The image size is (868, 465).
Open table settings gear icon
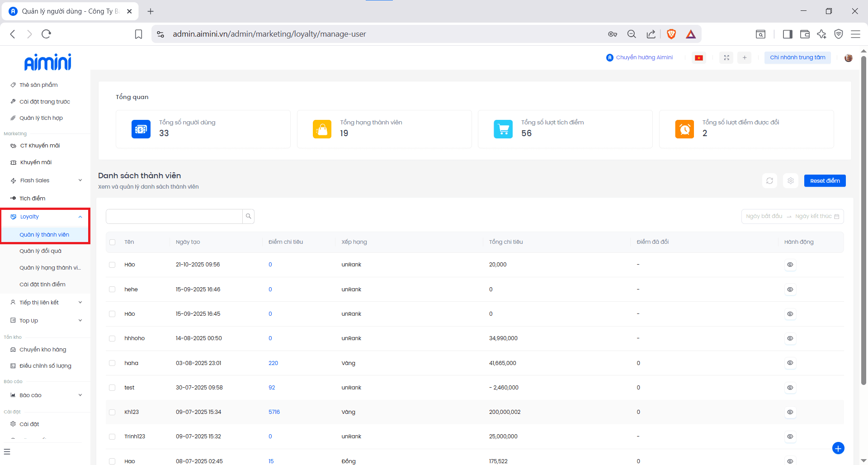tap(790, 181)
